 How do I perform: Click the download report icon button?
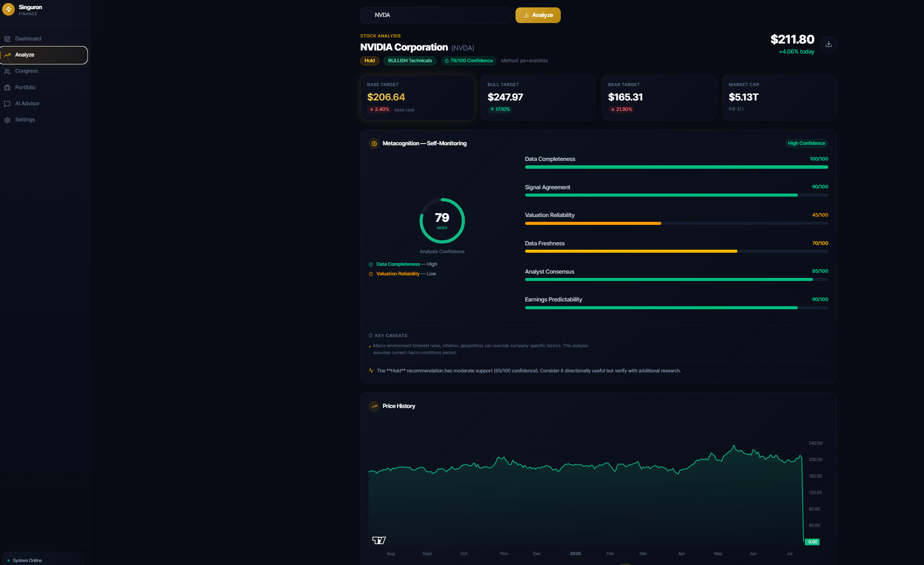[828, 44]
